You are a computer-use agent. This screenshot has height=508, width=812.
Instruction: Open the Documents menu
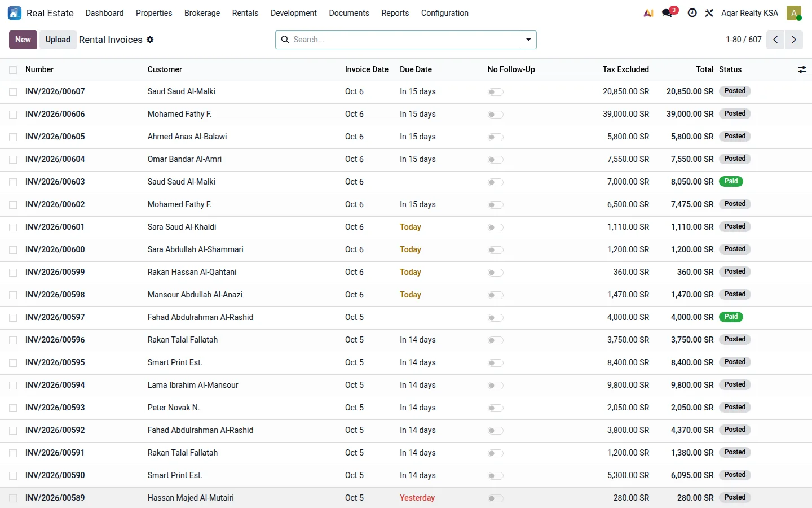coord(349,13)
